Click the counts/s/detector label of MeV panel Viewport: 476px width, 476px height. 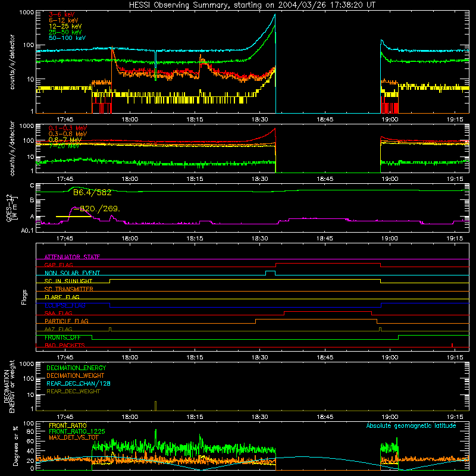[12, 148]
